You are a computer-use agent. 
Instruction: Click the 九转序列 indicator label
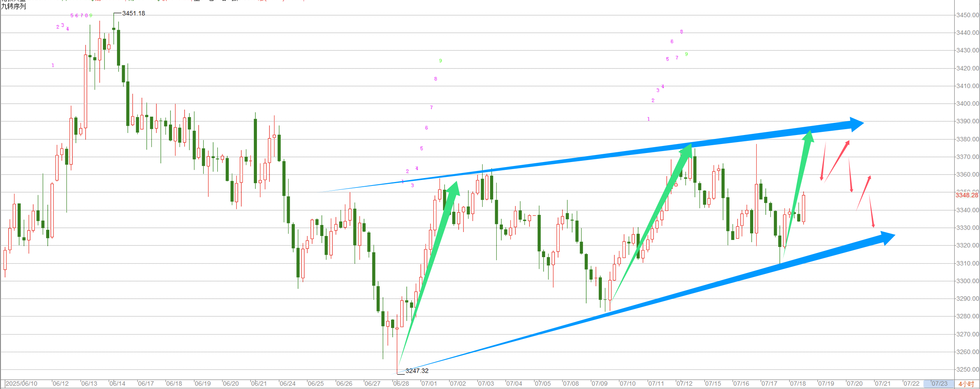(x=13, y=6)
